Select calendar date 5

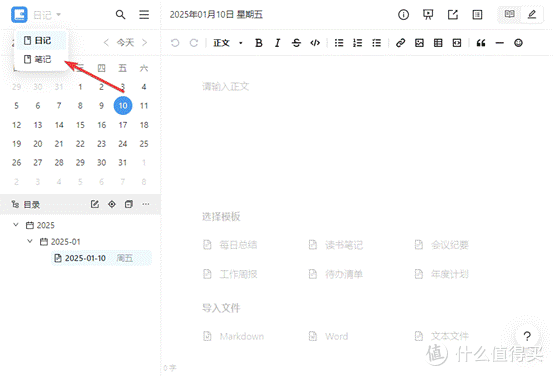tap(16, 105)
